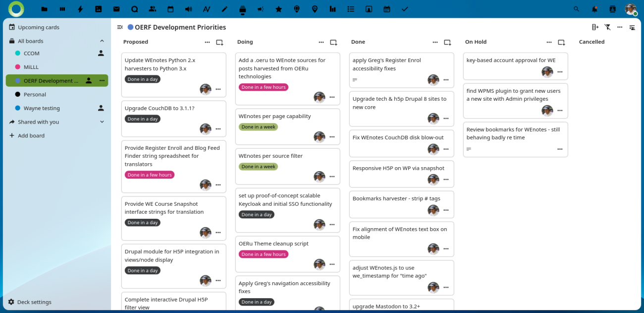This screenshot has height=313, width=644.
Task: Open the OERF Development board actions menu
Action: (x=102, y=80)
